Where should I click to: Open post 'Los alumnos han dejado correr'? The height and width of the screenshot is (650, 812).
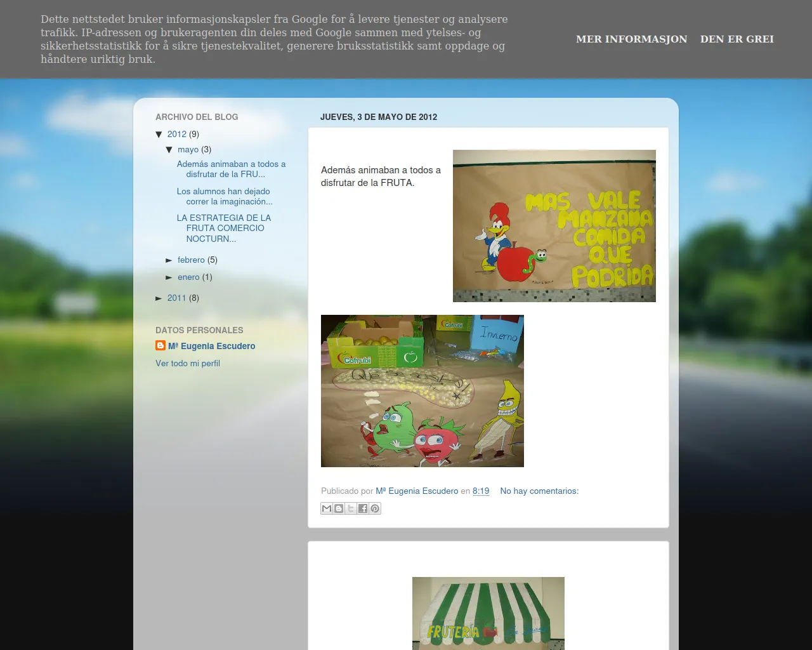pos(225,196)
